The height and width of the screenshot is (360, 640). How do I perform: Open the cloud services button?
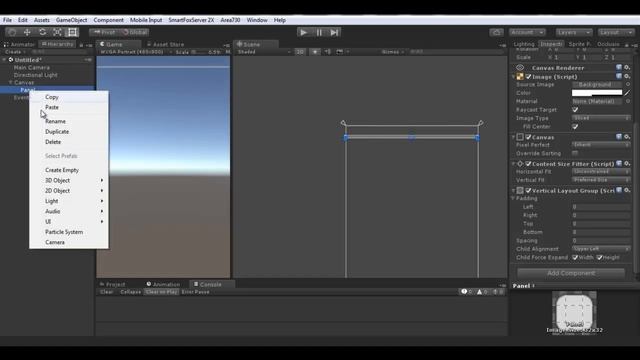click(x=496, y=32)
